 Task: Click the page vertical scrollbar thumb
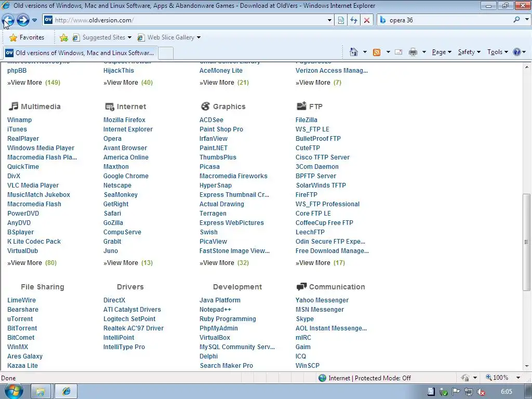point(526,242)
